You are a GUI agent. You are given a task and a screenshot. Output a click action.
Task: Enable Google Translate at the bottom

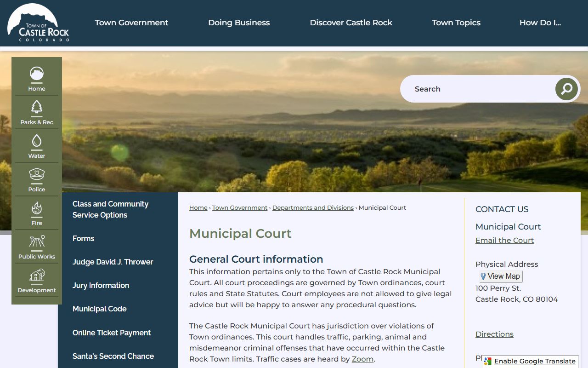click(x=534, y=361)
